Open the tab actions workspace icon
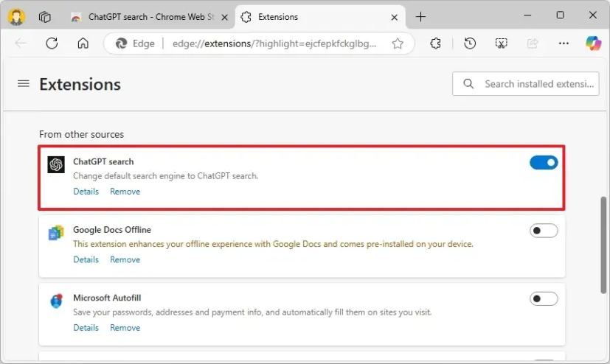This screenshot has width=610, height=364. (45, 17)
